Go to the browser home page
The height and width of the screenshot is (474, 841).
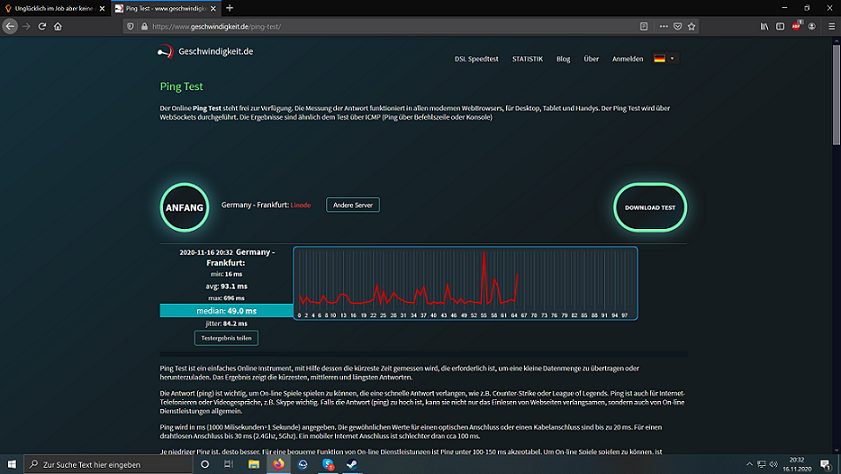coord(58,26)
